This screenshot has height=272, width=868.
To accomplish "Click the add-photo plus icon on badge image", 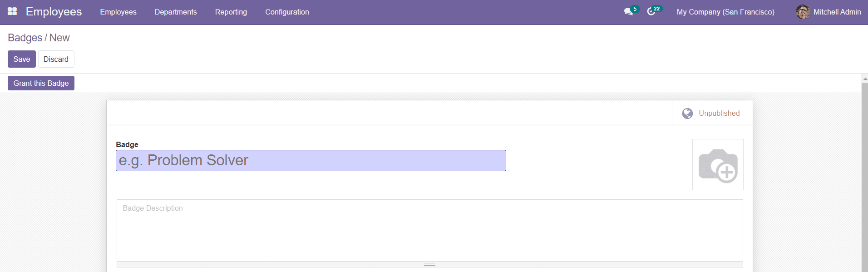I will pos(727,173).
